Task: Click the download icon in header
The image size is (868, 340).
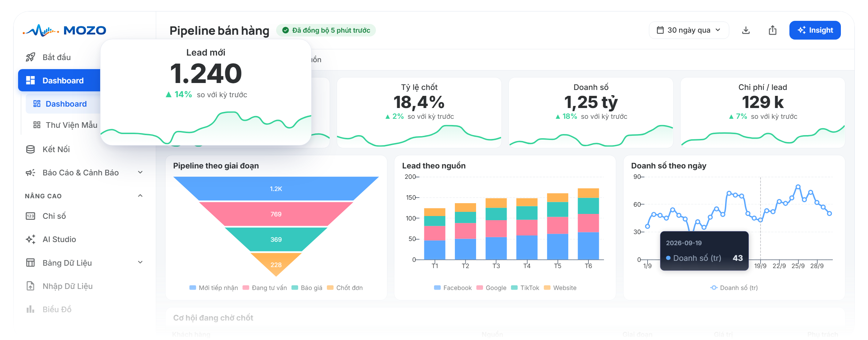Action: (x=746, y=30)
